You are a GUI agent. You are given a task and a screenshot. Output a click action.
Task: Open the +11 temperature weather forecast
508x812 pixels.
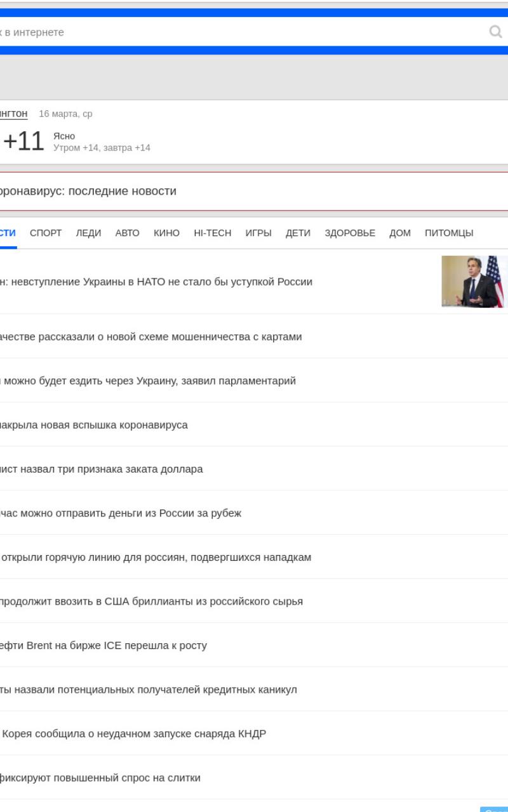[x=23, y=141]
